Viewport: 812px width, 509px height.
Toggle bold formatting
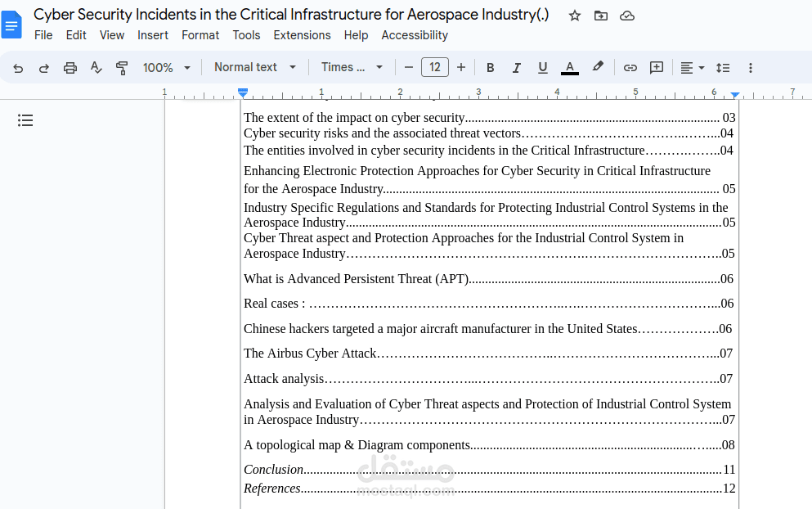coord(491,68)
